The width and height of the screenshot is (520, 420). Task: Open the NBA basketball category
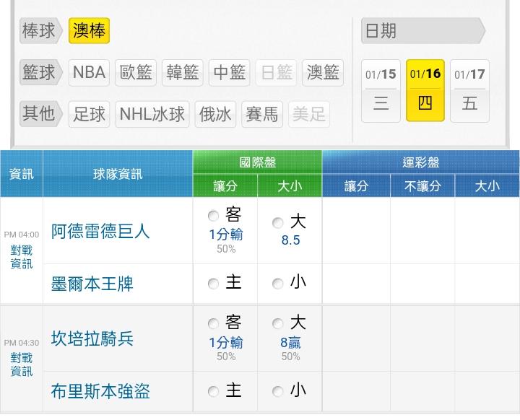click(x=89, y=72)
